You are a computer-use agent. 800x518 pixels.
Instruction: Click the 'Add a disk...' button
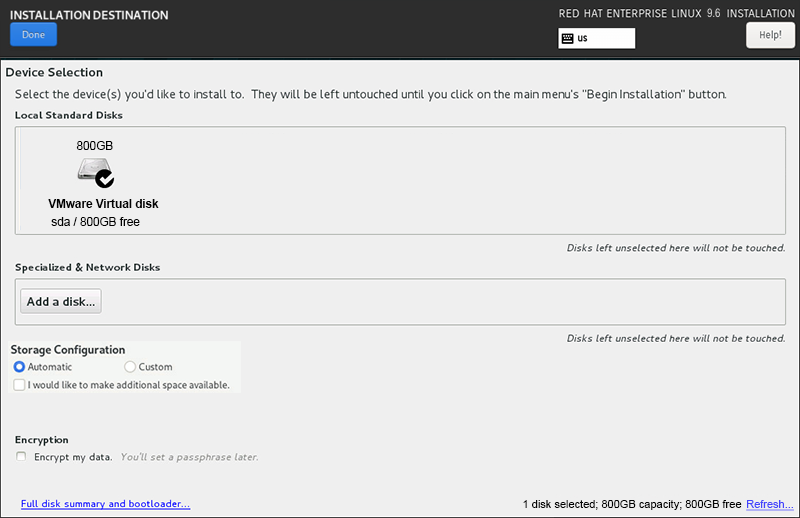[x=61, y=302]
